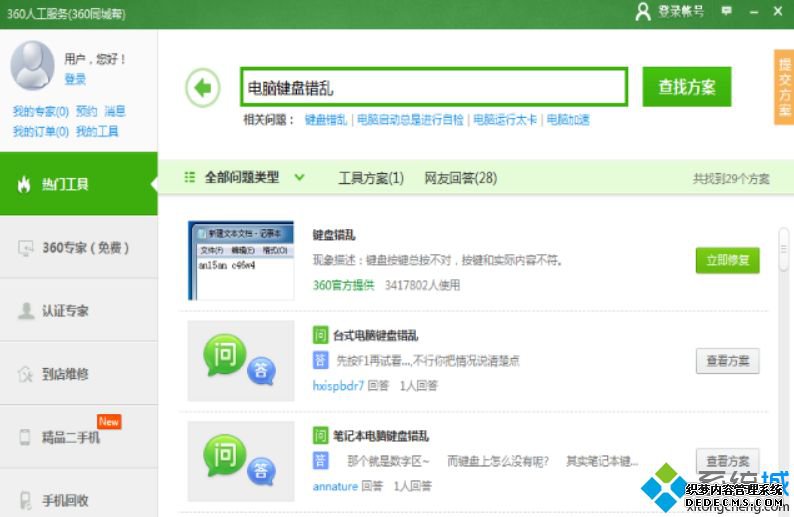Click the New badge on 精品二手机
Image resolution: width=794 pixels, height=517 pixels.
[x=109, y=421]
